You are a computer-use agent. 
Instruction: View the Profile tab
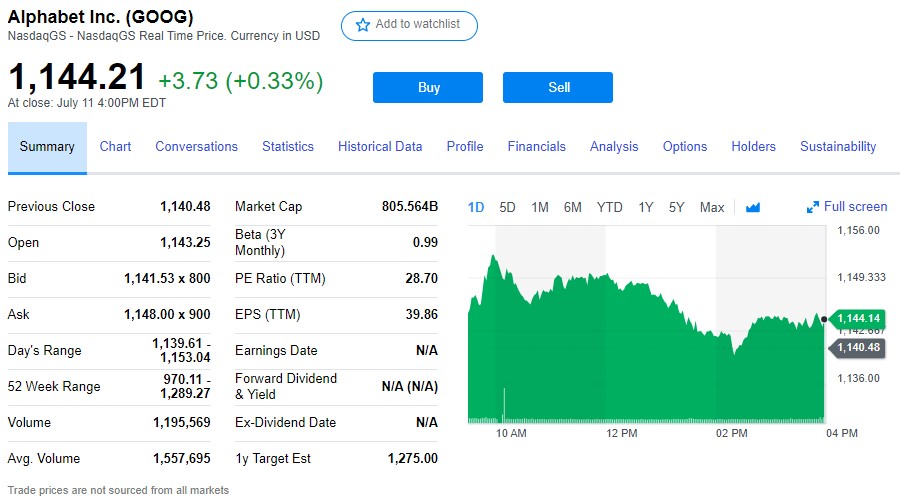point(465,146)
